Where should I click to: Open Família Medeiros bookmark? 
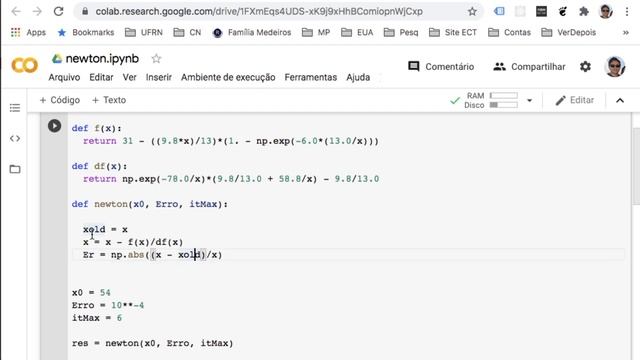(252, 32)
